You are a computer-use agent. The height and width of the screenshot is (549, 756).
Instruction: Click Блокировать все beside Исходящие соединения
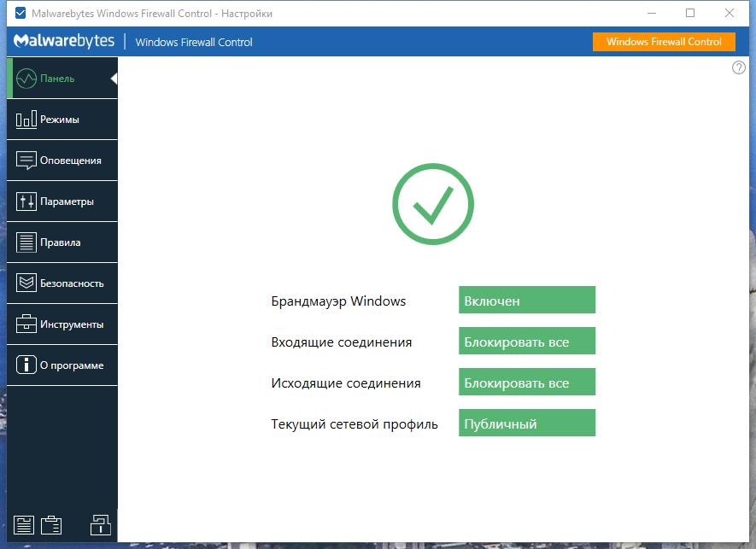tap(527, 382)
